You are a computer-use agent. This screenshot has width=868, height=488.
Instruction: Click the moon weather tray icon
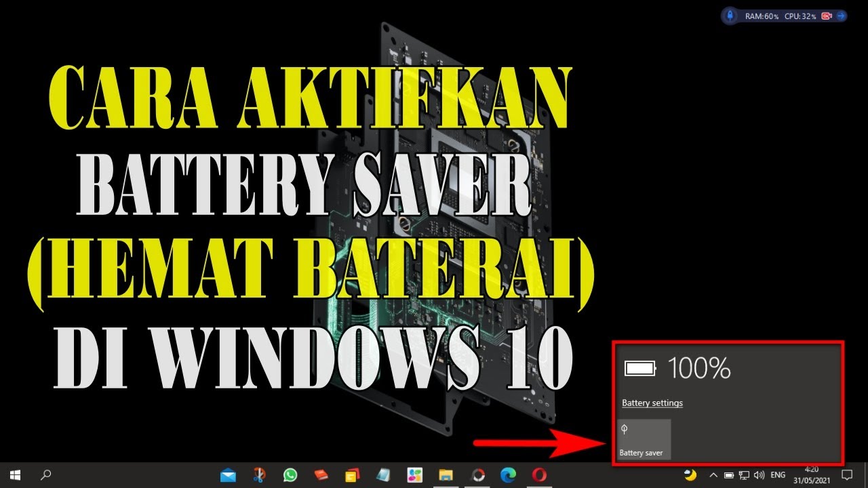[690, 474]
